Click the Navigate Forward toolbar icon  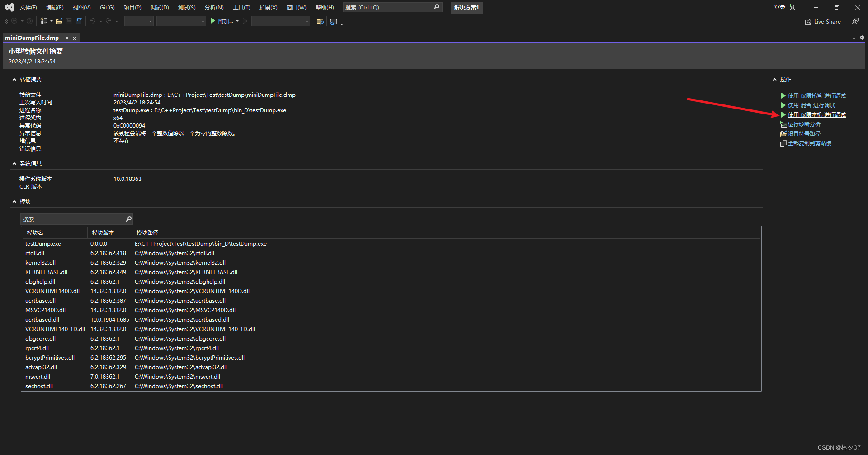[x=30, y=21]
